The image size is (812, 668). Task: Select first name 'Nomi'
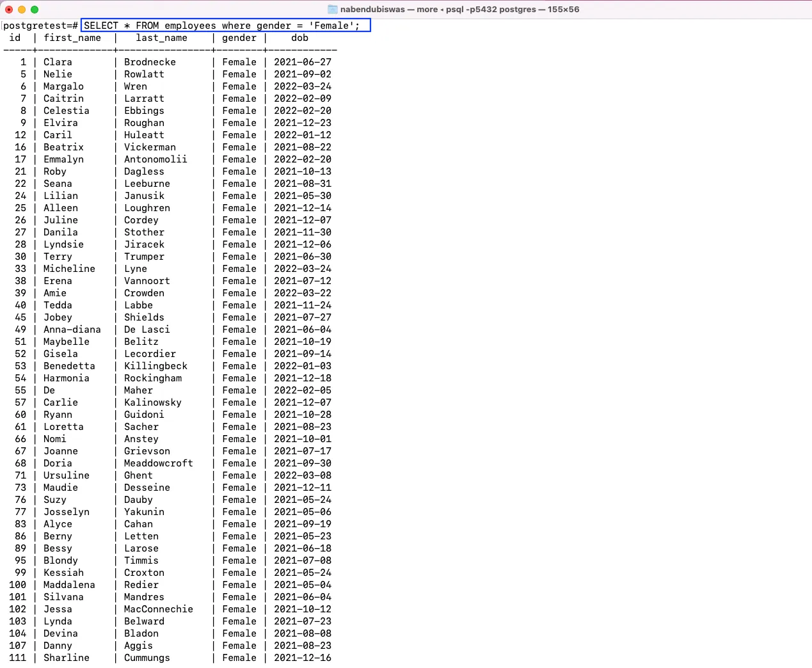coord(55,439)
